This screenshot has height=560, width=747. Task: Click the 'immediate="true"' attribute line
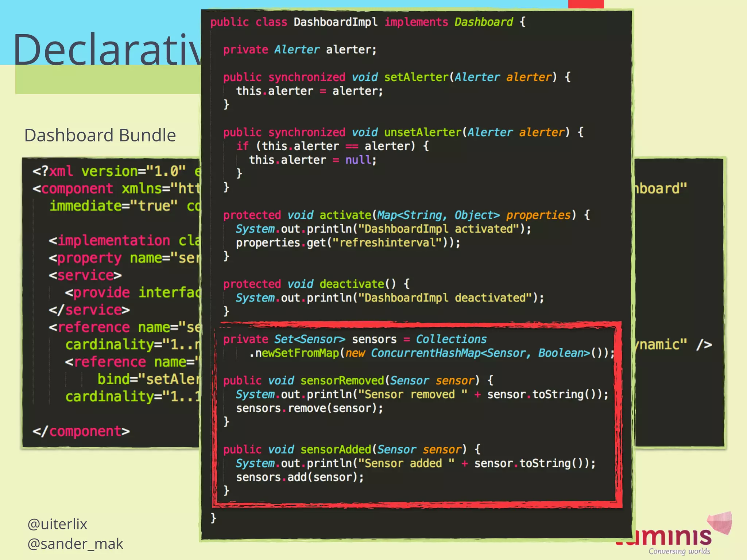coord(125,206)
